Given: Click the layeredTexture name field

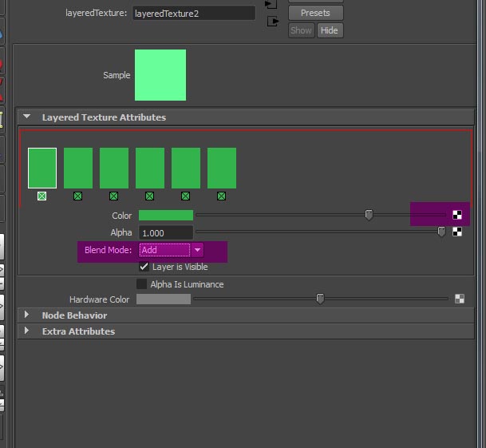Looking at the screenshot, I should (194, 14).
